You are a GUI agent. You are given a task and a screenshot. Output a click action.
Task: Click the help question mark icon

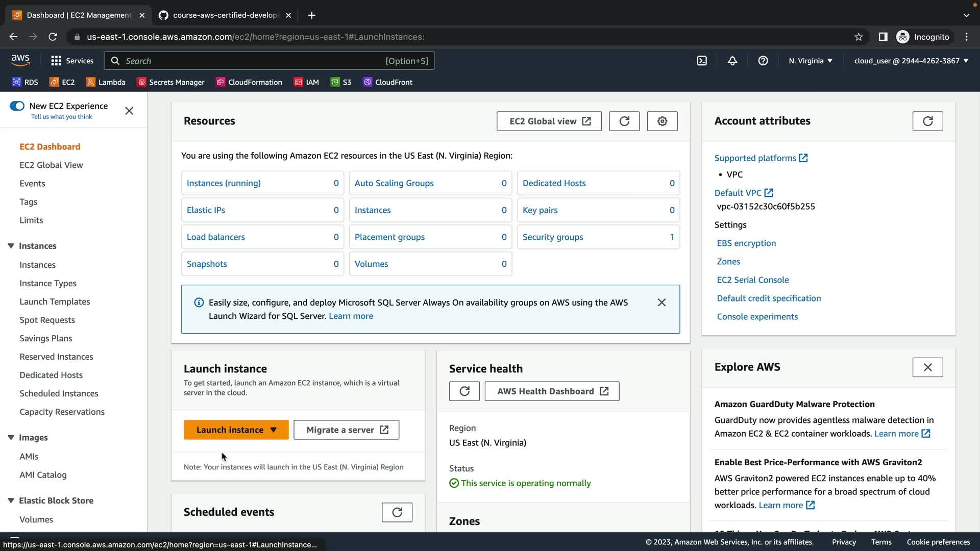763,61
